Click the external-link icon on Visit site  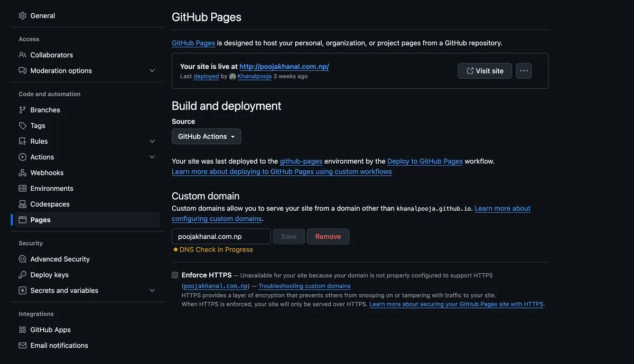[470, 71]
